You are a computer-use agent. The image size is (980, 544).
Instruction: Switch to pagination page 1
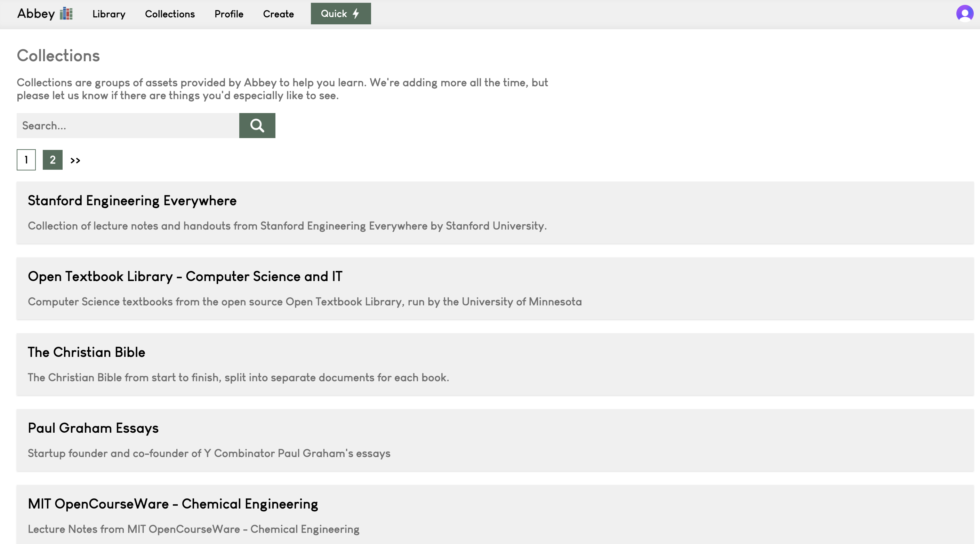point(26,160)
